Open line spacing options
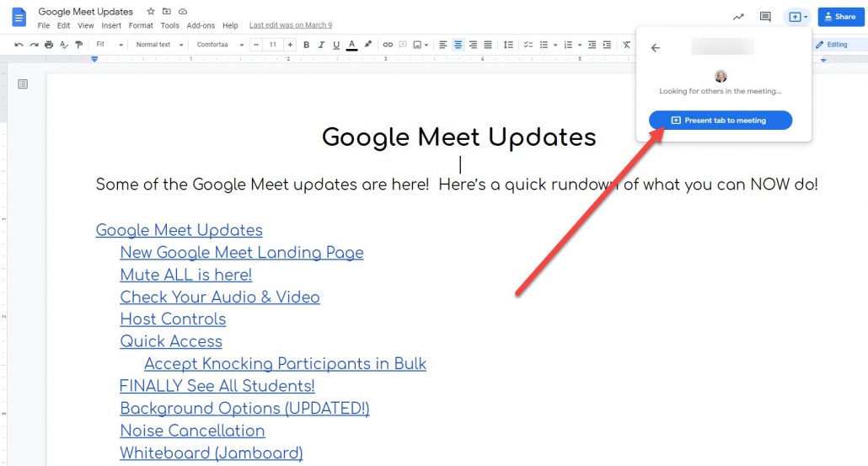The width and height of the screenshot is (868, 466). pyautogui.click(x=508, y=45)
